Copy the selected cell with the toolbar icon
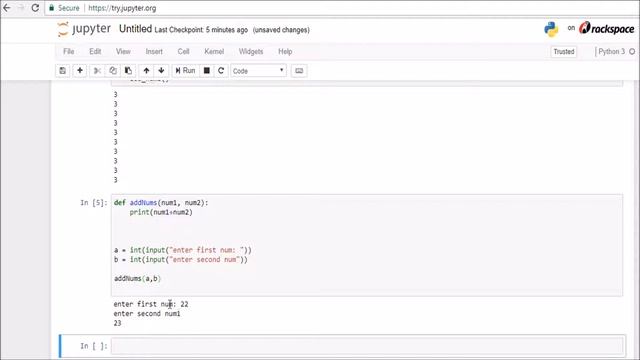Viewport: 640px width, 360px height. pos(113,71)
